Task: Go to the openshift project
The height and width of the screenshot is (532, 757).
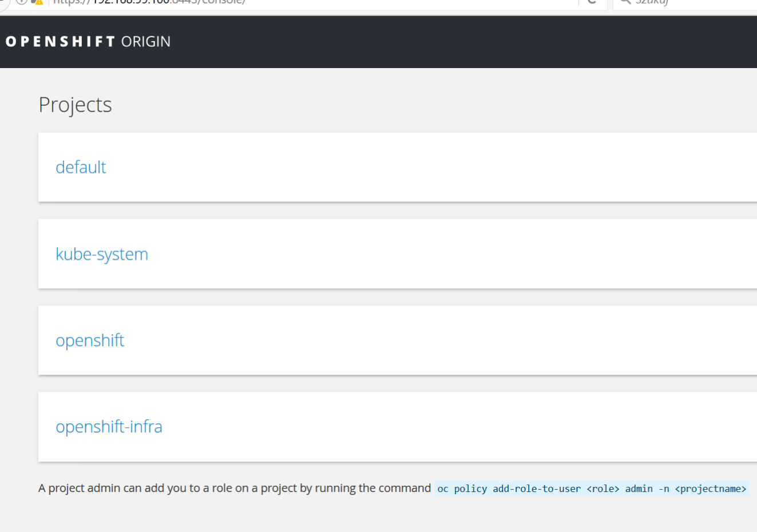Action: [x=90, y=340]
